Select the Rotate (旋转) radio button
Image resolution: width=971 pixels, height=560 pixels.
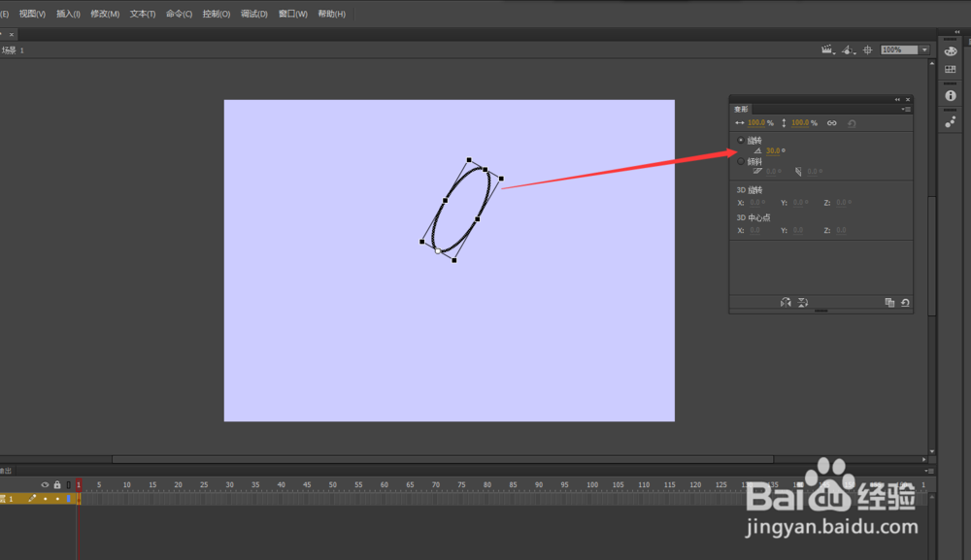pos(741,141)
